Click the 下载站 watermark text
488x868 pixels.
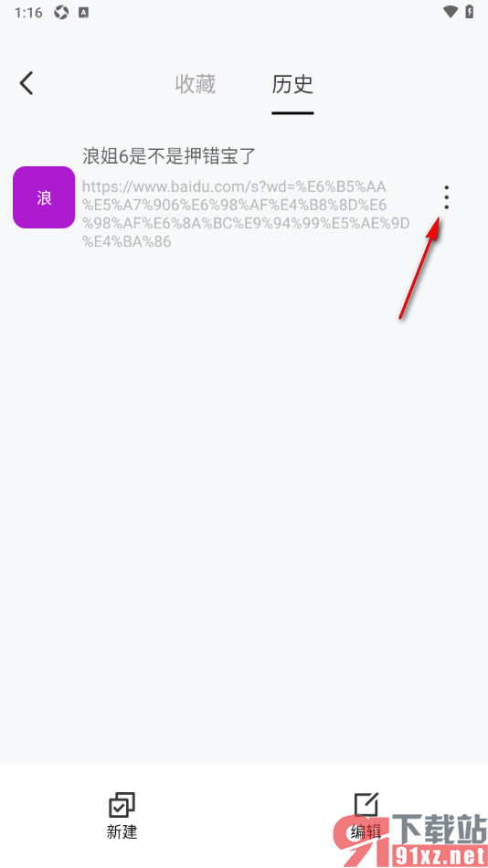pyautogui.click(x=440, y=828)
